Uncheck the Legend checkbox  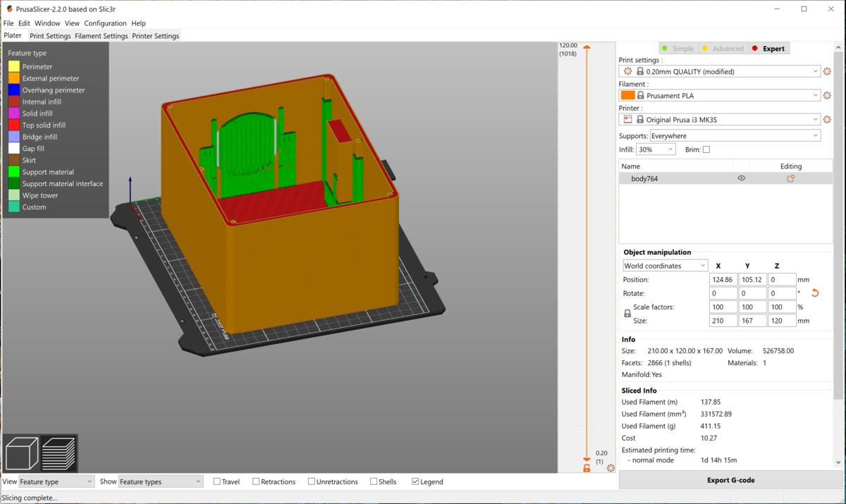pyautogui.click(x=416, y=481)
